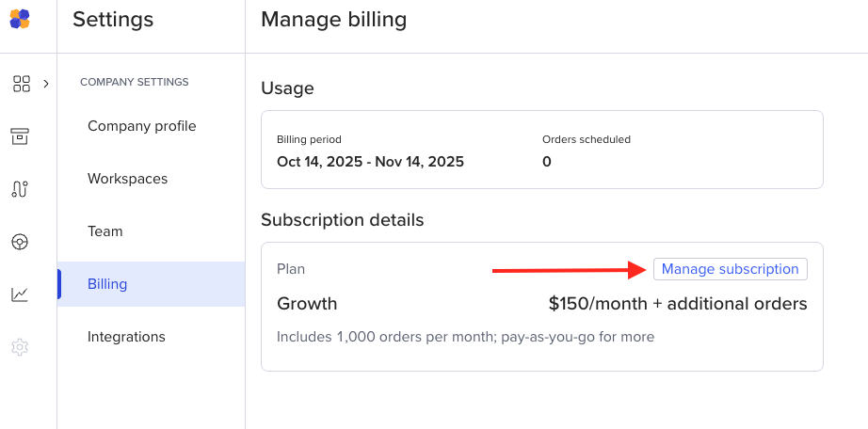The image size is (868, 429).
Task: Select the Billing item in the settings menu
Action: pyautogui.click(x=107, y=284)
